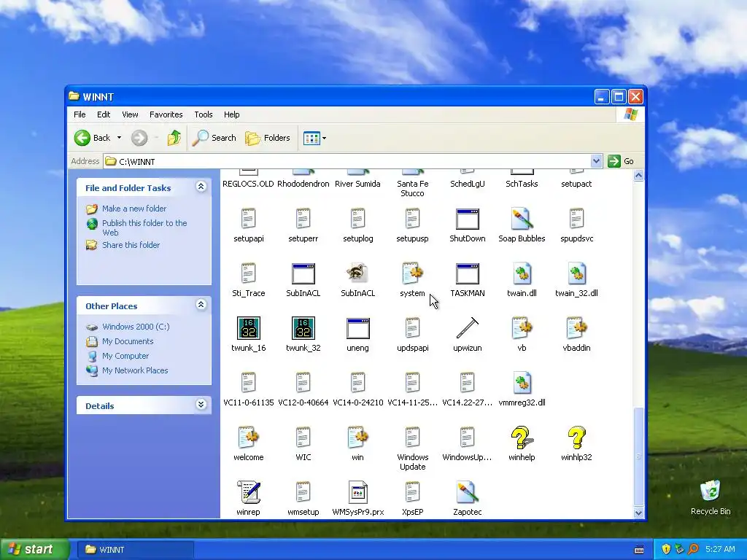Select the vbaddin settings file

coord(576,329)
